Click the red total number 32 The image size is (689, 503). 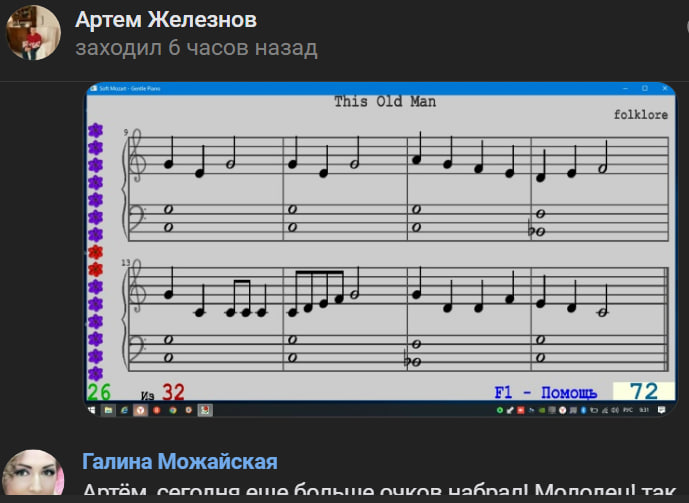click(x=173, y=392)
